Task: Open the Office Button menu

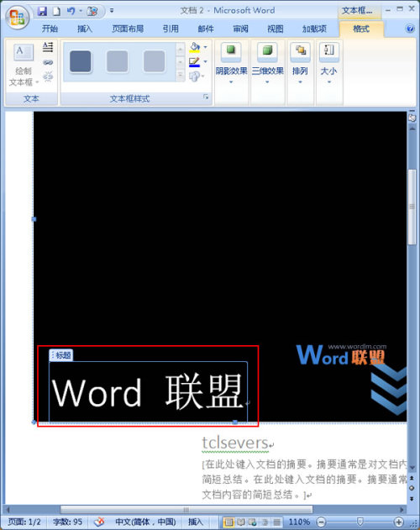Action: pyautogui.click(x=17, y=18)
